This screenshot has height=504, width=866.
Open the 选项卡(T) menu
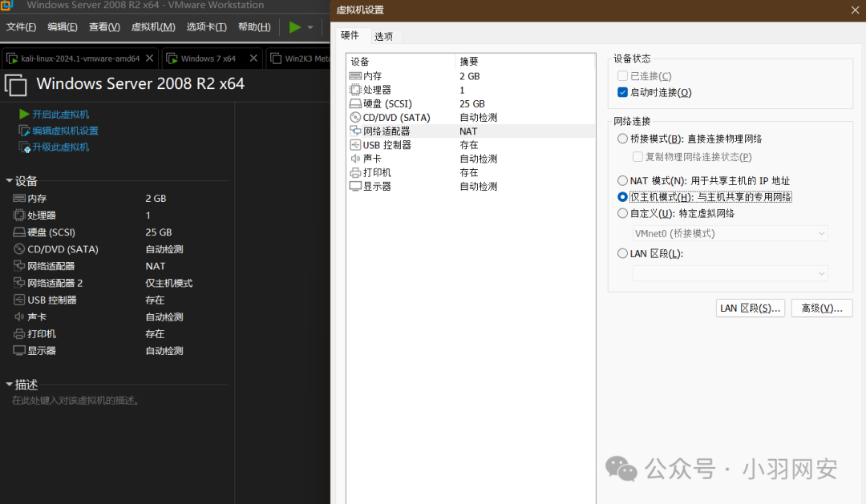[x=207, y=27]
